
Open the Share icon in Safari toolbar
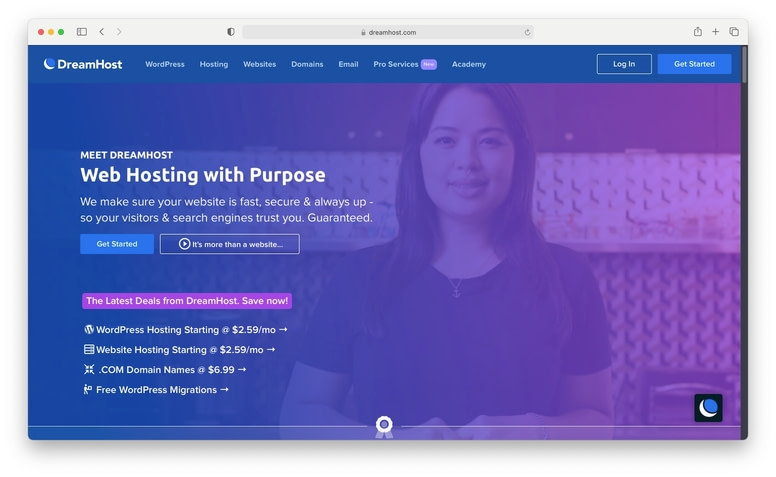pos(697,32)
